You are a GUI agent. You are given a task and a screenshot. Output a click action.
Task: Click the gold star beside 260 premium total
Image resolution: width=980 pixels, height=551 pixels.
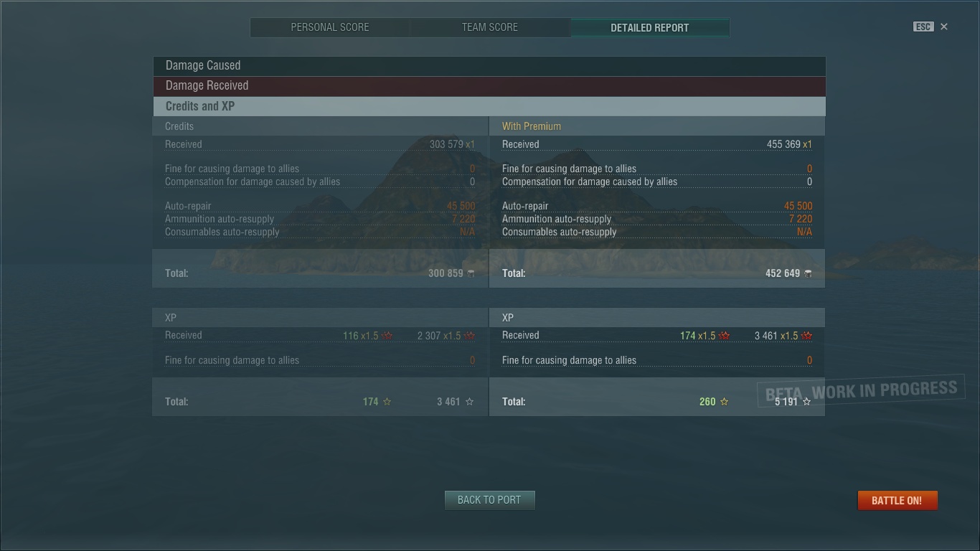[725, 402]
